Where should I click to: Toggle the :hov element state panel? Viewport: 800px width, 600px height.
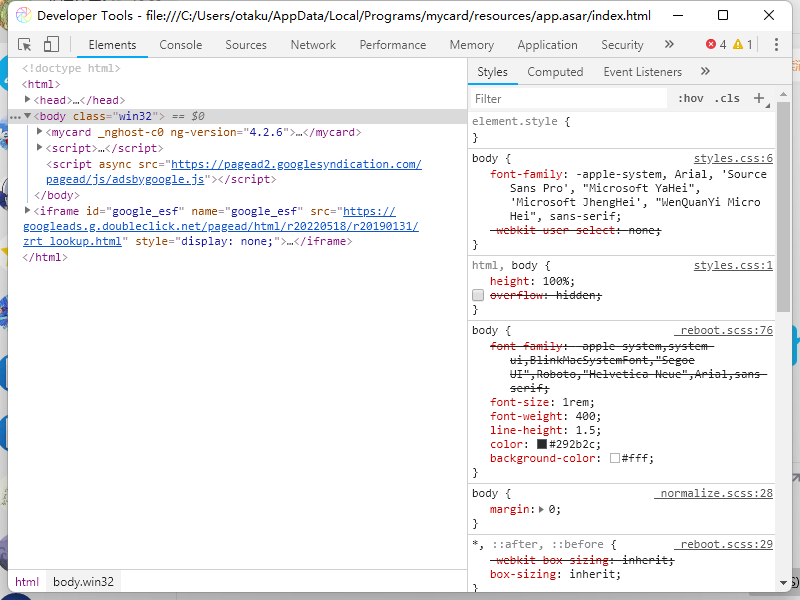pos(690,98)
